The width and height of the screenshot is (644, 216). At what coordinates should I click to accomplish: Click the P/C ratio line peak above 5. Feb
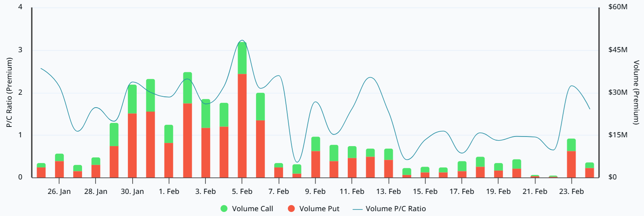(x=242, y=41)
